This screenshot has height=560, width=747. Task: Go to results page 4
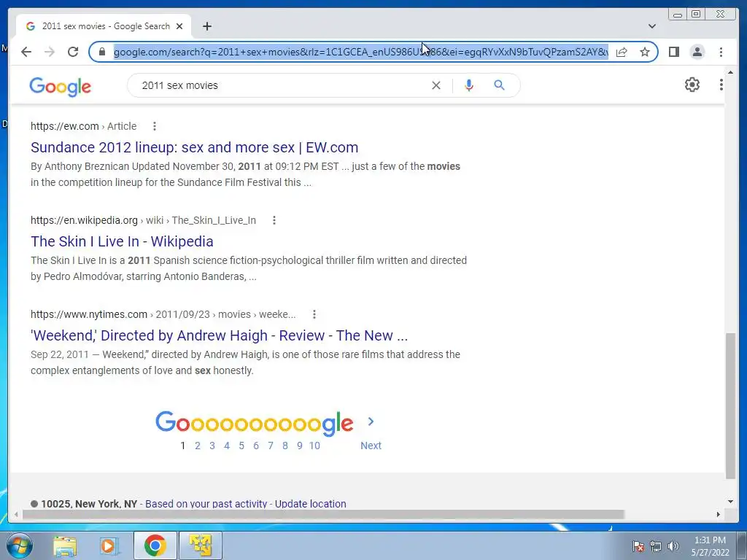(x=227, y=446)
